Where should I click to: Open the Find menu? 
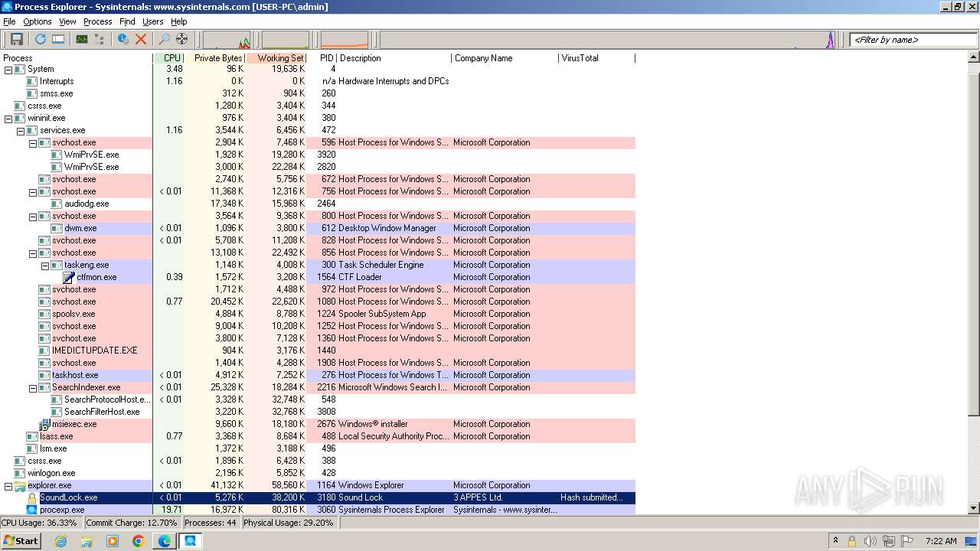127,21
